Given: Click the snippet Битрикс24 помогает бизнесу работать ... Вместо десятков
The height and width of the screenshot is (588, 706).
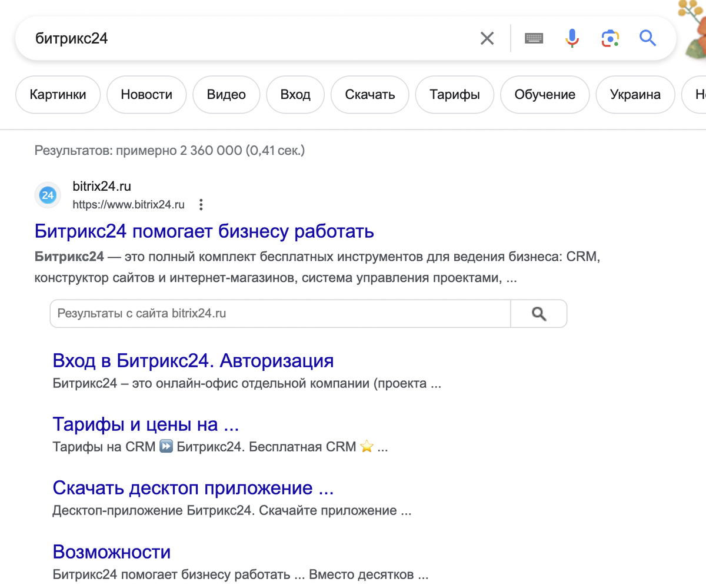Looking at the screenshot, I should click(x=240, y=574).
